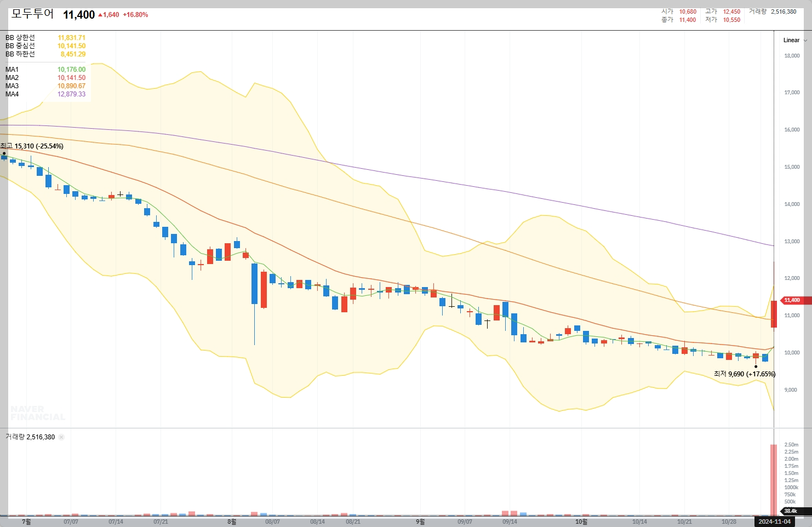Click the 07/07 date axis label
Screen dimensions: 812x527
click(x=71, y=522)
